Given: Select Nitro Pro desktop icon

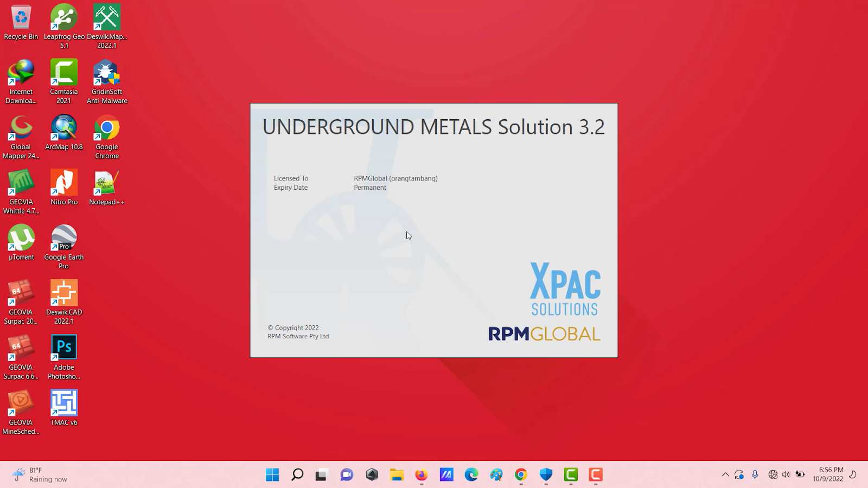Looking at the screenshot, I should pyautogui.click(x=64, y=188).
